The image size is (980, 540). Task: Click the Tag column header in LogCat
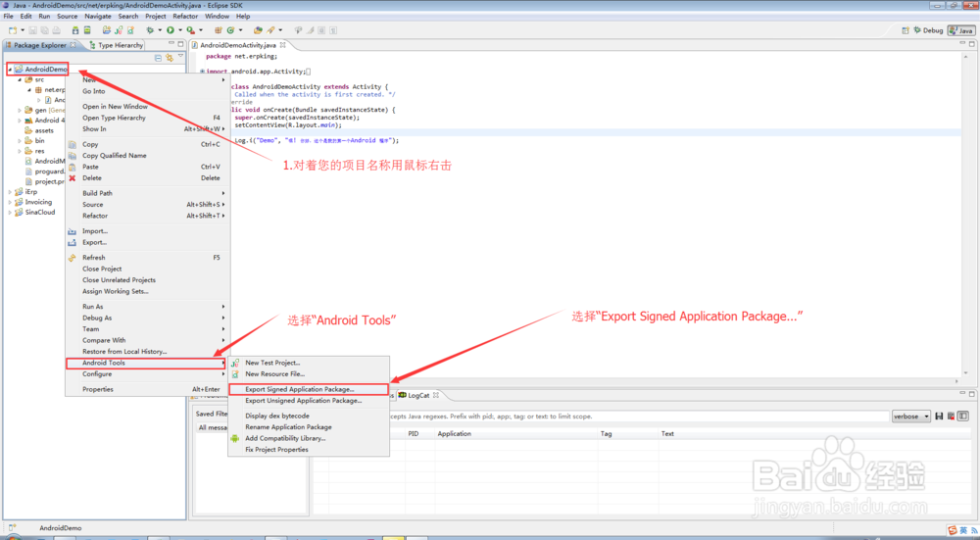[x=607, y=434]
